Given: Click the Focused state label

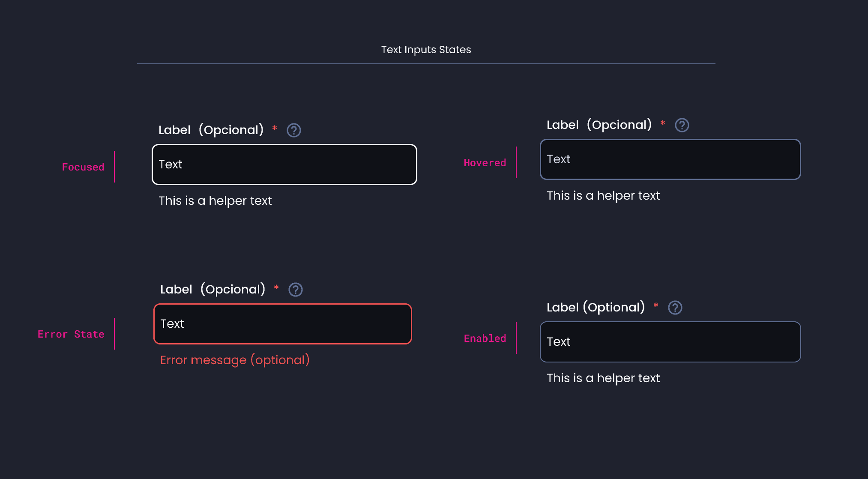Looking at the screenshot, I should click(x=83, y=167).
